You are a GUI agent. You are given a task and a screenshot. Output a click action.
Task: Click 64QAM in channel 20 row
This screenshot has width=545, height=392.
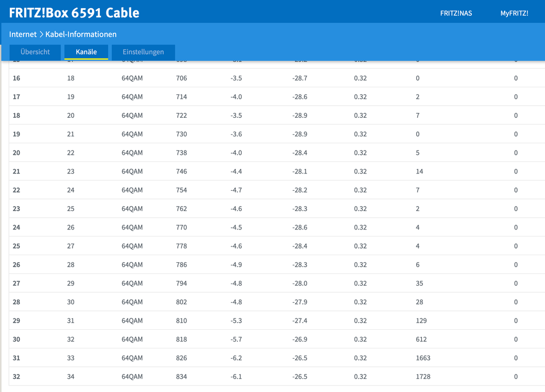click(x=132, y=153)
